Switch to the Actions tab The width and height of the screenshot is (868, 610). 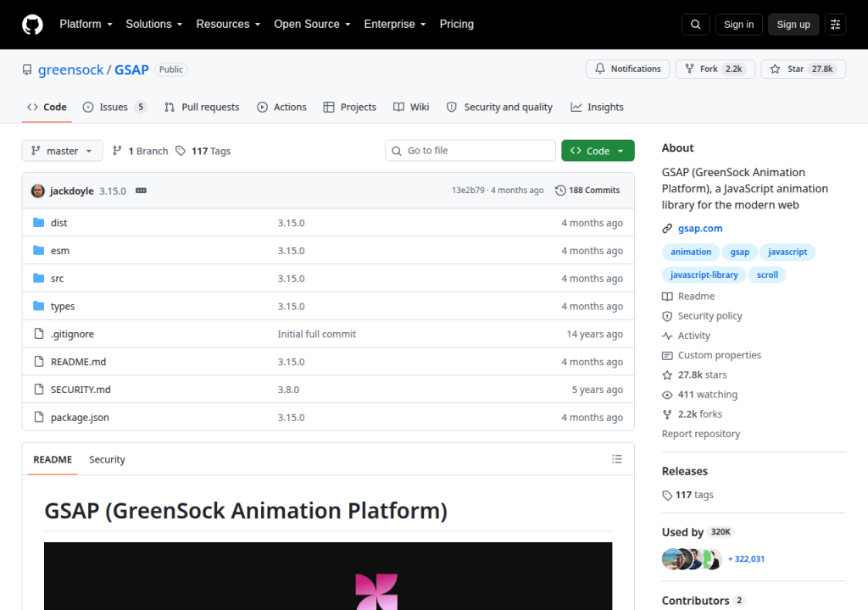281,107
